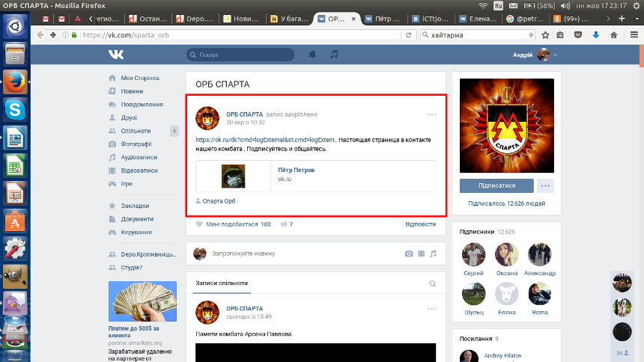Open pinned post options ellipsis
This screenshot has width=644, height=362.
(x=431, y=114)
